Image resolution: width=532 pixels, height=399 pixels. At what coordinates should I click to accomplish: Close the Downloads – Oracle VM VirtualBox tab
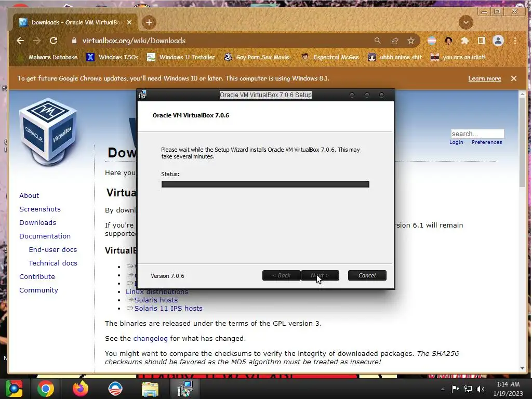click(129, 22)
